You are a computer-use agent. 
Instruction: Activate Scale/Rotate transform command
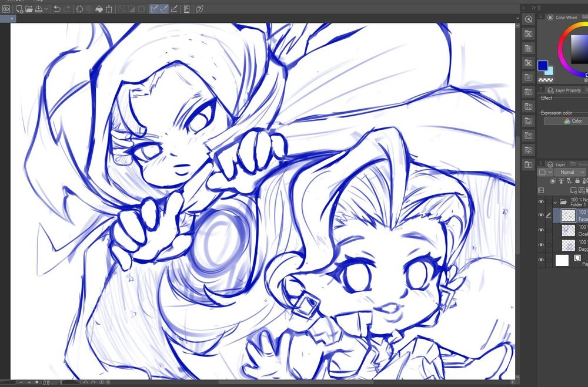109,9
